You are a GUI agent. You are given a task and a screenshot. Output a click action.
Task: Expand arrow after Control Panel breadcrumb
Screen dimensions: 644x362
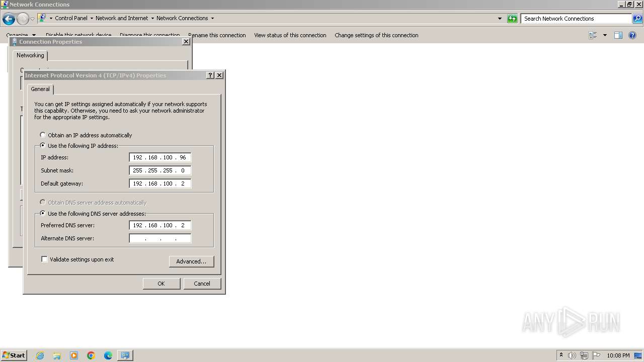click(92, 19)
